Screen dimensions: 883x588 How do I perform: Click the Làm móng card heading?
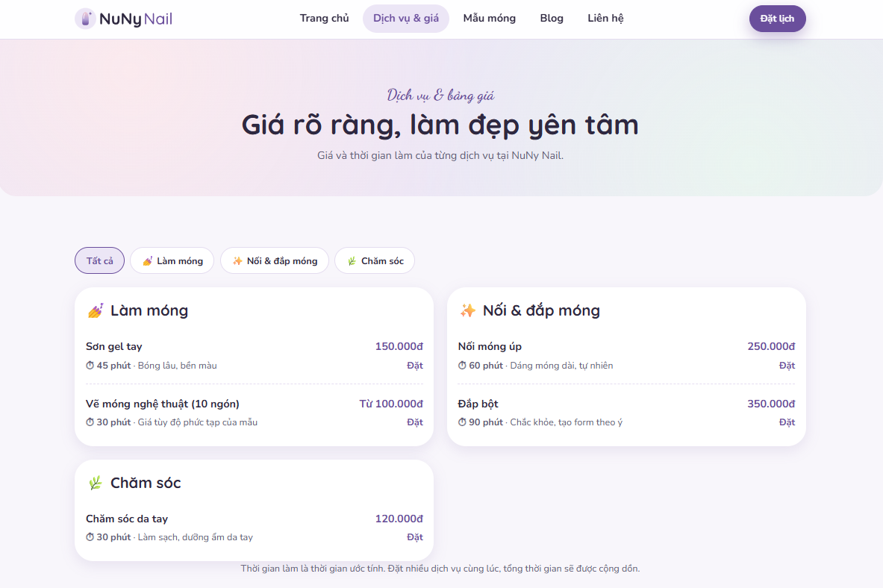tap(149, 310)
